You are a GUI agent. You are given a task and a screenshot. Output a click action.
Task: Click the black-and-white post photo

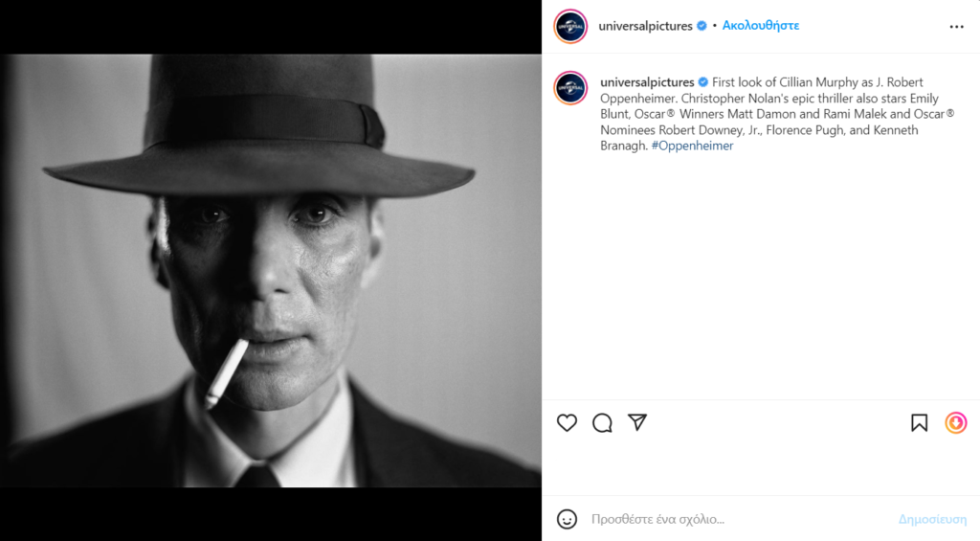(x=270, y=270)
